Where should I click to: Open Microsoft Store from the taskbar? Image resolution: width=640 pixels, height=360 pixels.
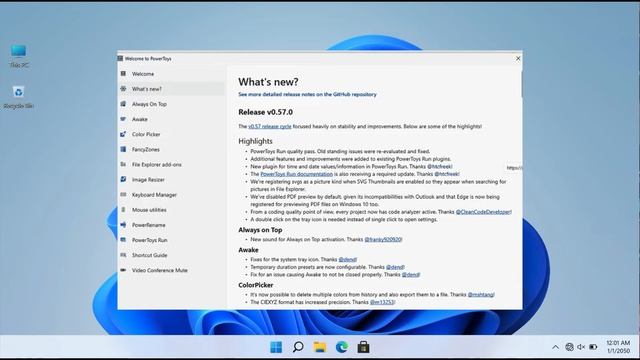coord(363,347)
